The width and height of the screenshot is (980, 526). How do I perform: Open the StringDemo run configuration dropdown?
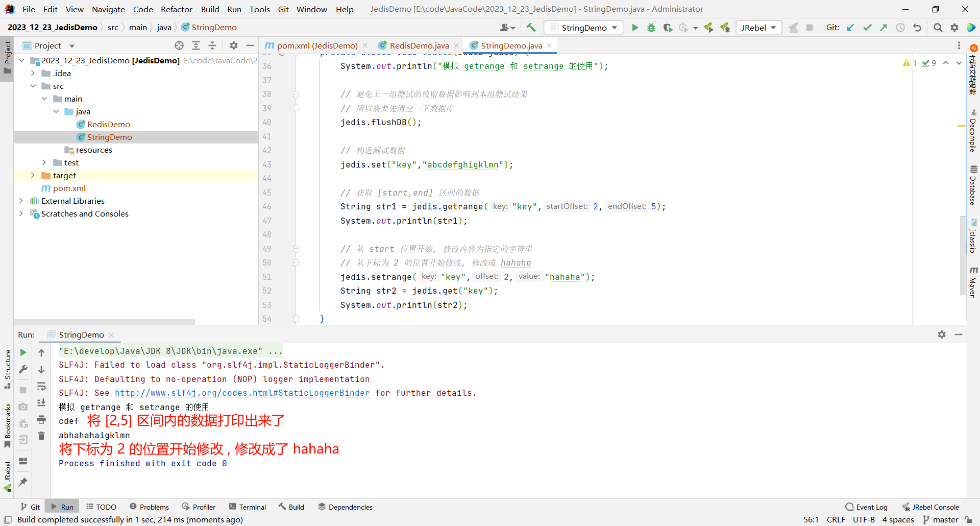tap(583, 28)
